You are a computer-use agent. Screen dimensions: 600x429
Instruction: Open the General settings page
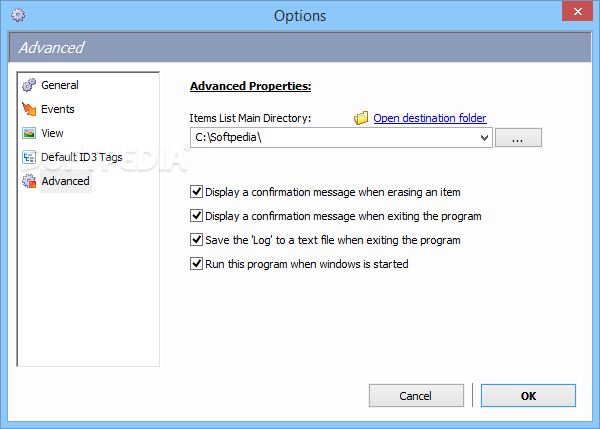coord(60,85)
